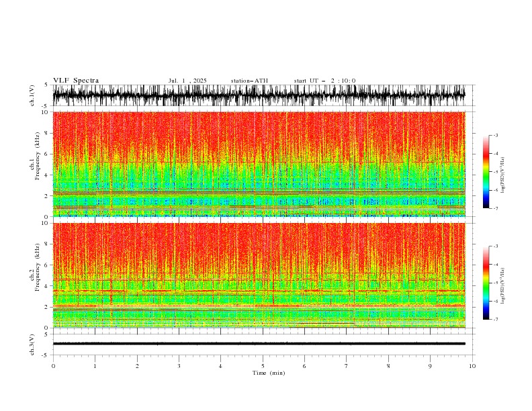Viewport: 532px width, 411px height.
Task: Click the "8" kHz tick on ch.1 spectrogram
Action: click(x=47, y=133)
